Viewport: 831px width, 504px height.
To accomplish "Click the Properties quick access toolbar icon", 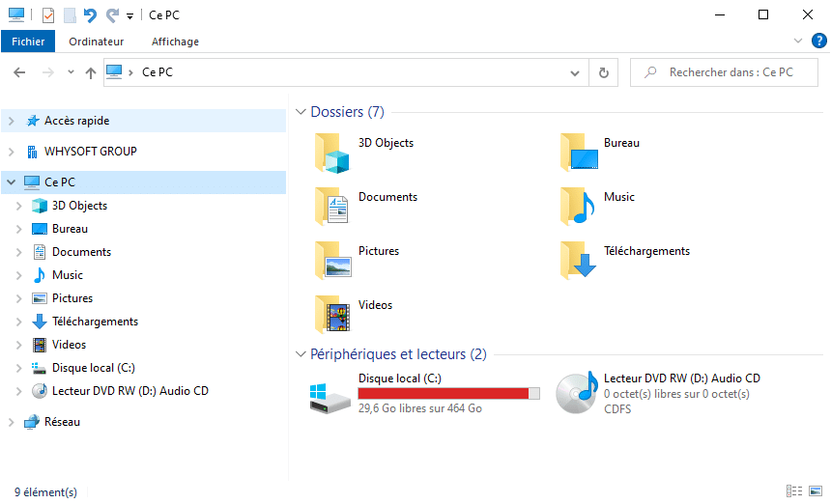I will tap(48, 15).
